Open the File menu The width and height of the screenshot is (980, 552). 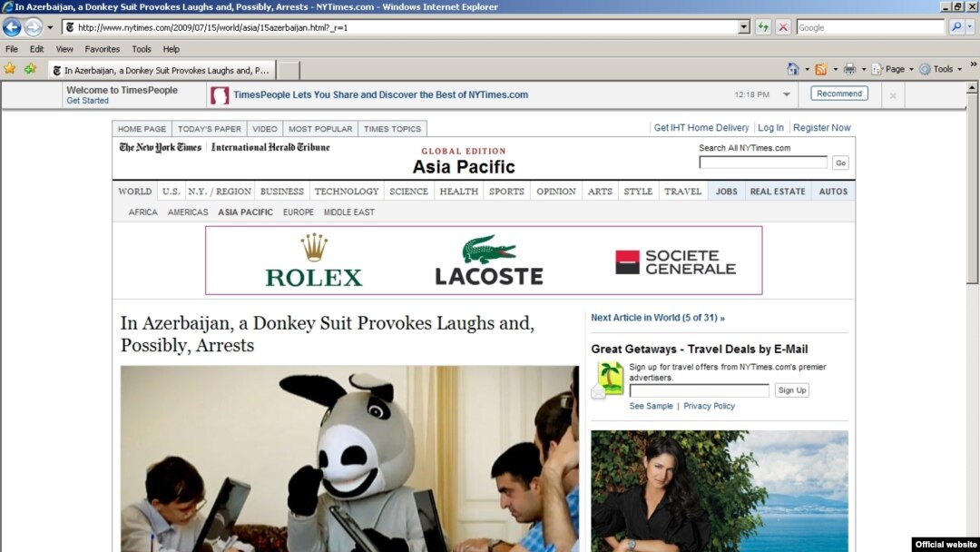click(x=12, y=49)
